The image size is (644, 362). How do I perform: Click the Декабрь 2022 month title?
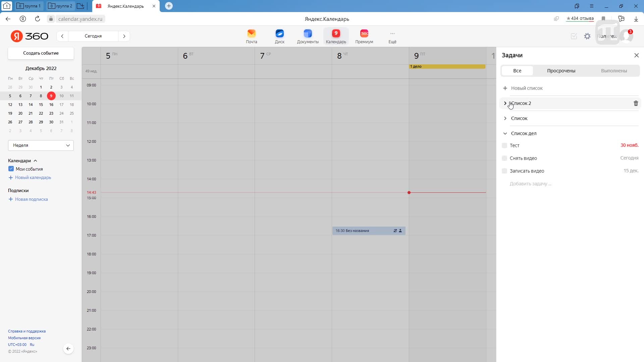point(41,68)
